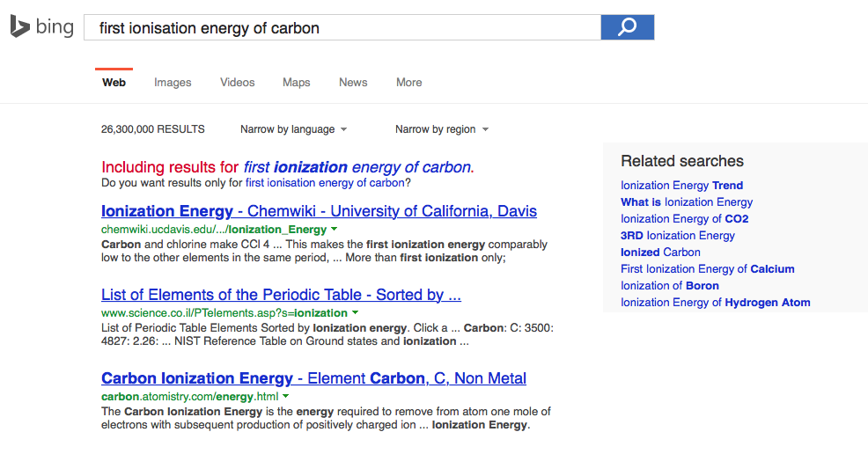This screenshot has width=868, height=454.
Task: Select the News tab
Action: (x=353, y=83)
